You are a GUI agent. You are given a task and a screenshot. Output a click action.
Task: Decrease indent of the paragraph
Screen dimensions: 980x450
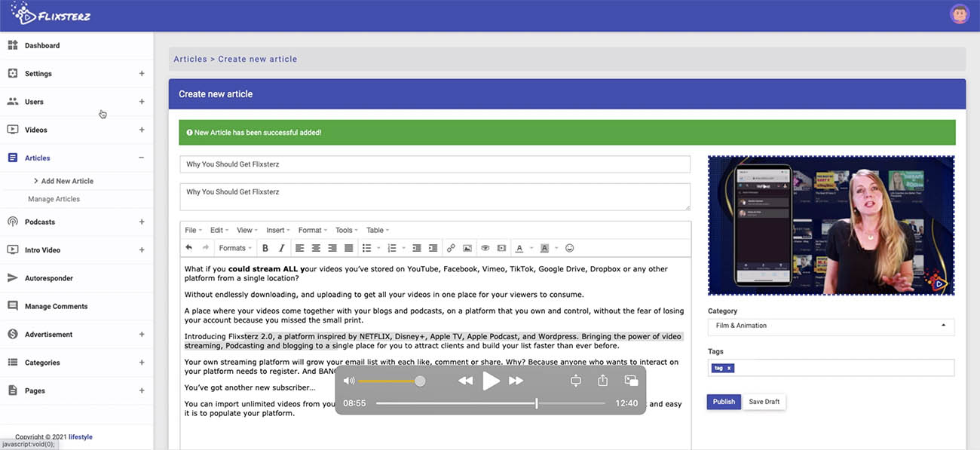pyautogui.click(x=417, y=248)
